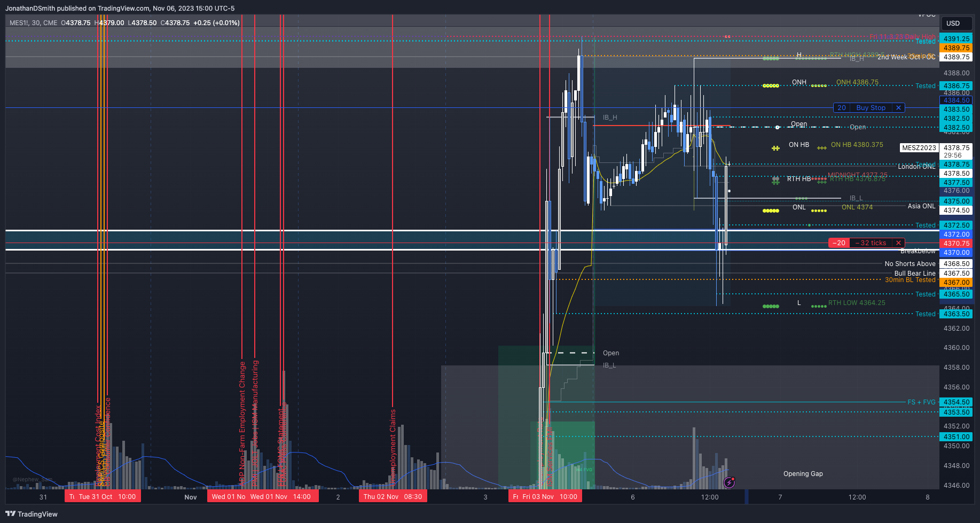This screenshot has width=980, height=523.
Task: Close the -32 ticks position with its X
Action: tap(898, 243)
